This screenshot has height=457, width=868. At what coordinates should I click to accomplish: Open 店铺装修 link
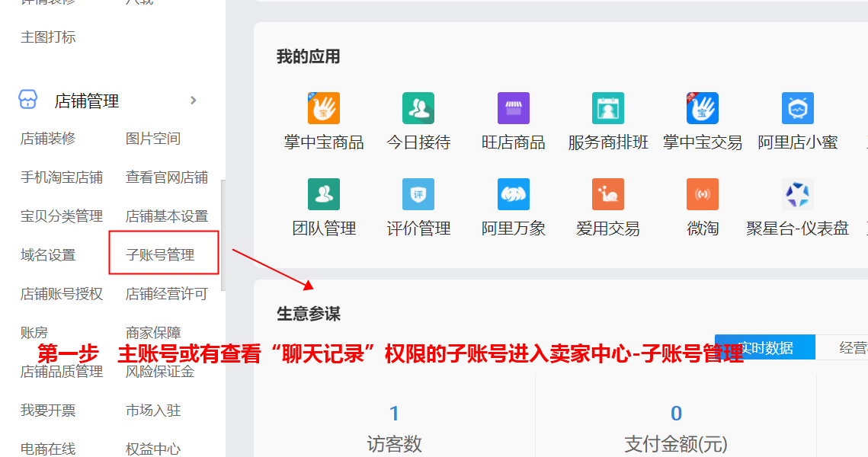tap(48, 139)
